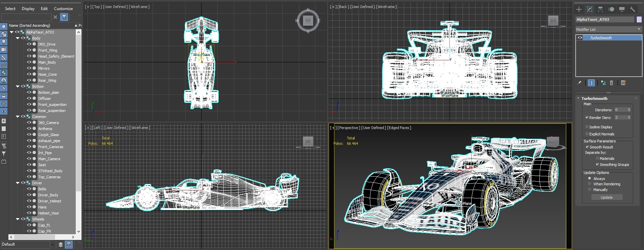Toggle Show End Result icon
Image resolution: width=644 pixels, height=250 pixels.
click(591, 83)
